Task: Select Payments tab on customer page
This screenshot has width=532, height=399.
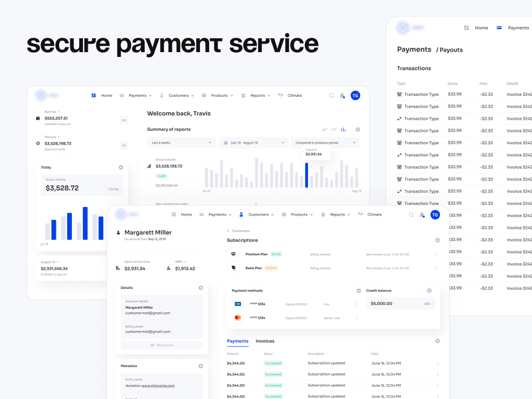Action: point(237,342)
